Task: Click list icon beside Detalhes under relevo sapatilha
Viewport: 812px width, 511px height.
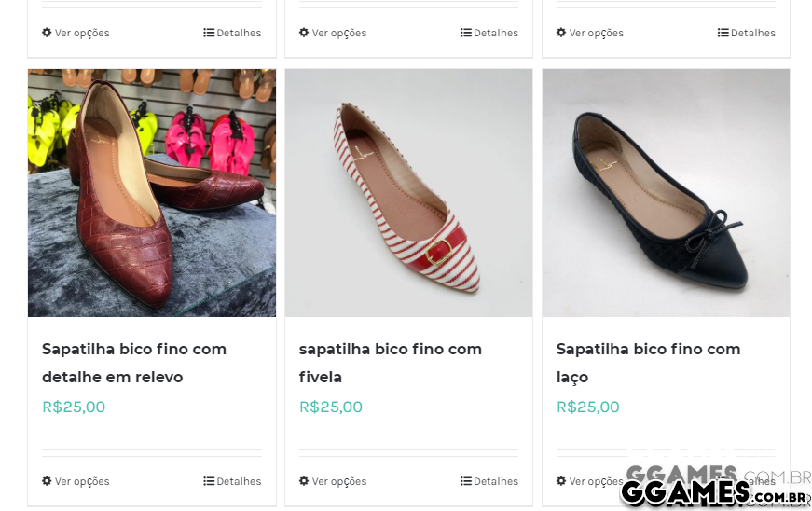Action: [209, 481]
